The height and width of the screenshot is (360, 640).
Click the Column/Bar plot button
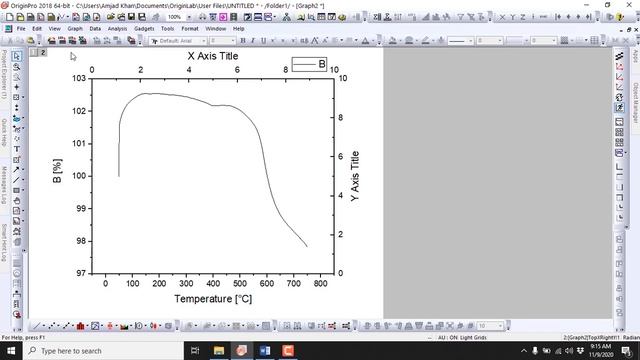80,326
